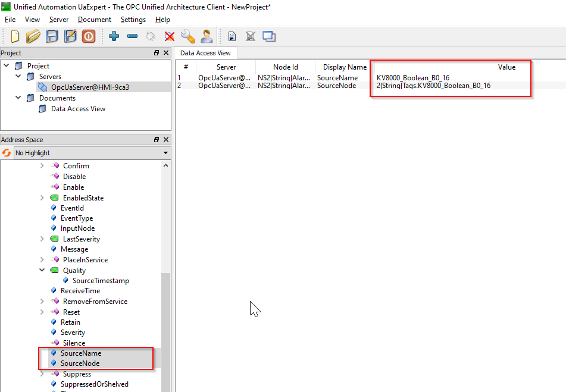Viewport: 566px width, 392px height.
Task: Expand the Confirm method node
Action: 42,165
